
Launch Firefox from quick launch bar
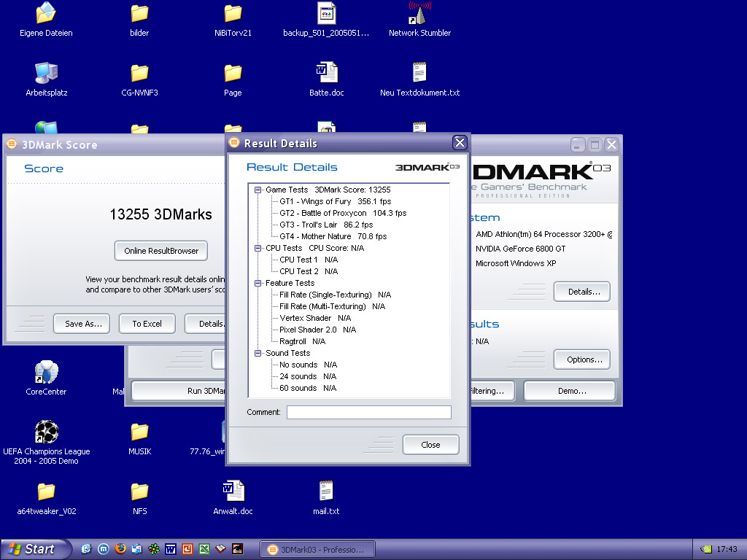point(120,549)
